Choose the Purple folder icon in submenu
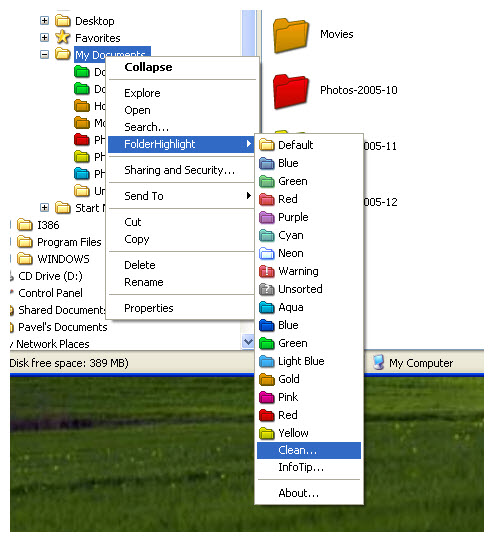 tap(267, 217)
